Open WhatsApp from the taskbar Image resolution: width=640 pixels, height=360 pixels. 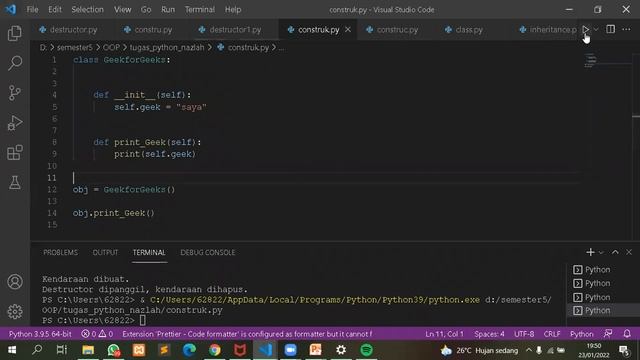(x=113, y=350)
